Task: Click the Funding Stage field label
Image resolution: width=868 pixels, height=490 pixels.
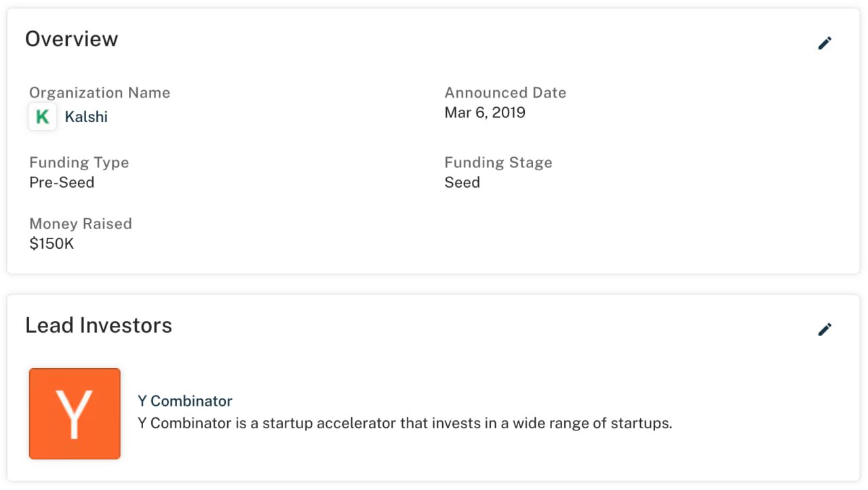Action: (498, 163)
